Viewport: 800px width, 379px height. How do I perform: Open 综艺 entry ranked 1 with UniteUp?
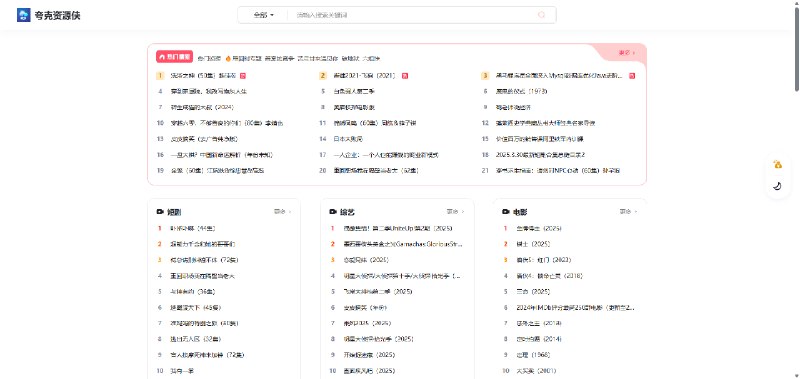click(398, 228)
